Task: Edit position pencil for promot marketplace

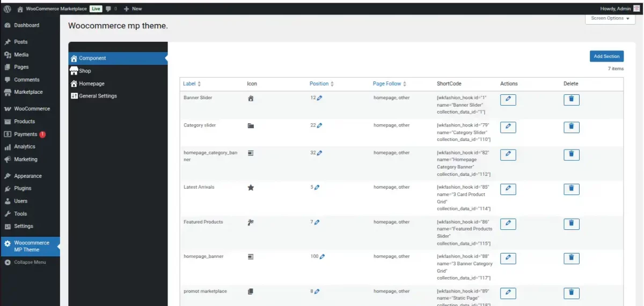Action: 317,292
